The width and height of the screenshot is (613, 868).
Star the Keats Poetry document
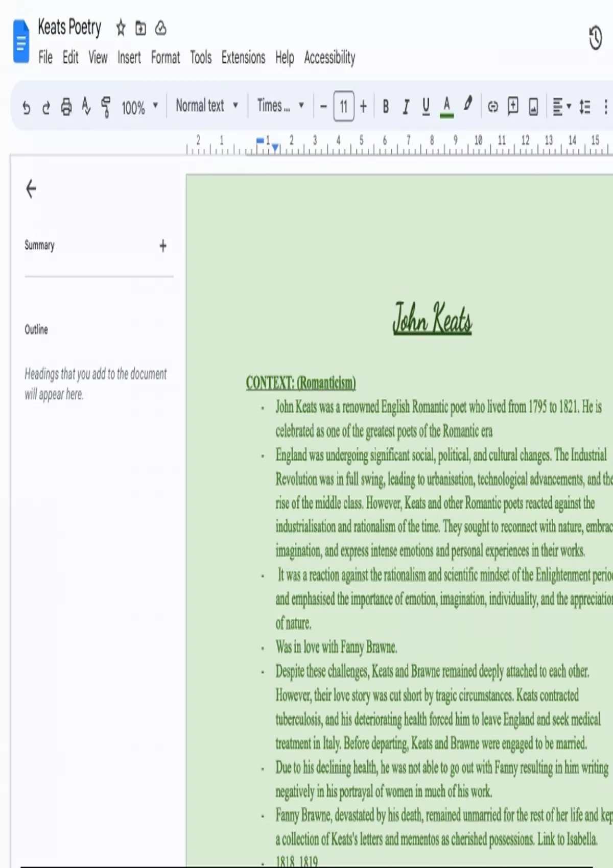pyautogui.click(x=121, y=28)
